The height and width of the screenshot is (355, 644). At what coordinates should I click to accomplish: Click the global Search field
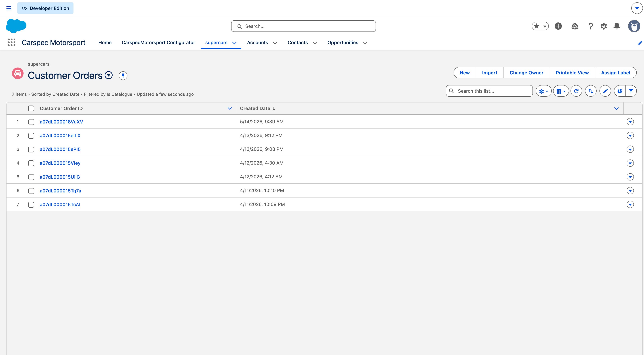point(304,26)
